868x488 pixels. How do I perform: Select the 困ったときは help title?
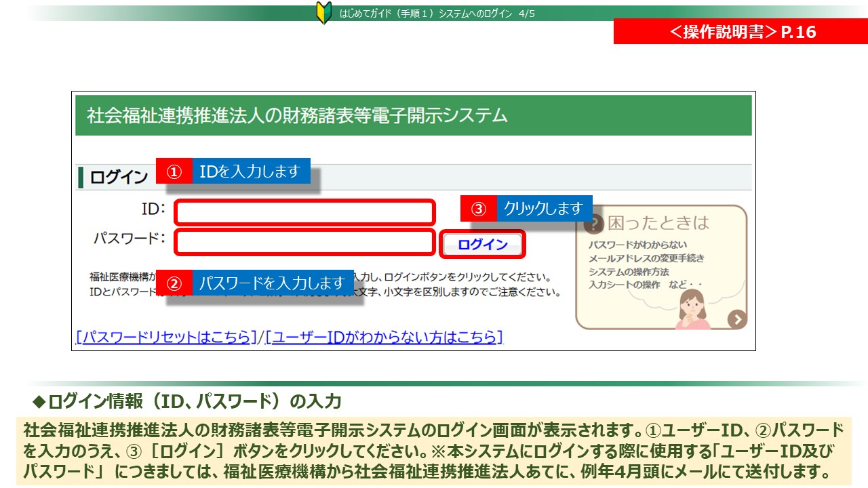point(658,222)
